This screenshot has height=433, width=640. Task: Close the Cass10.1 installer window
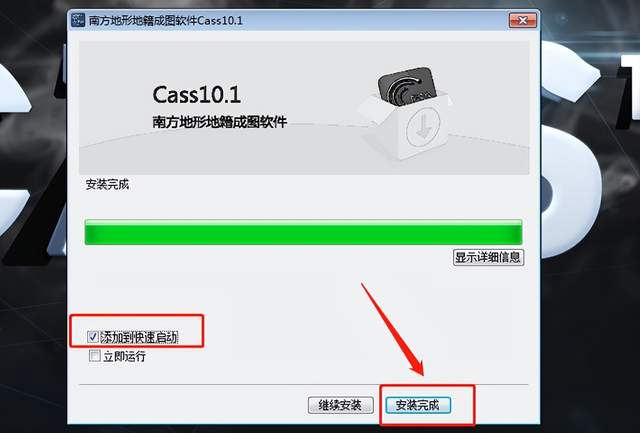pos(522,20)
